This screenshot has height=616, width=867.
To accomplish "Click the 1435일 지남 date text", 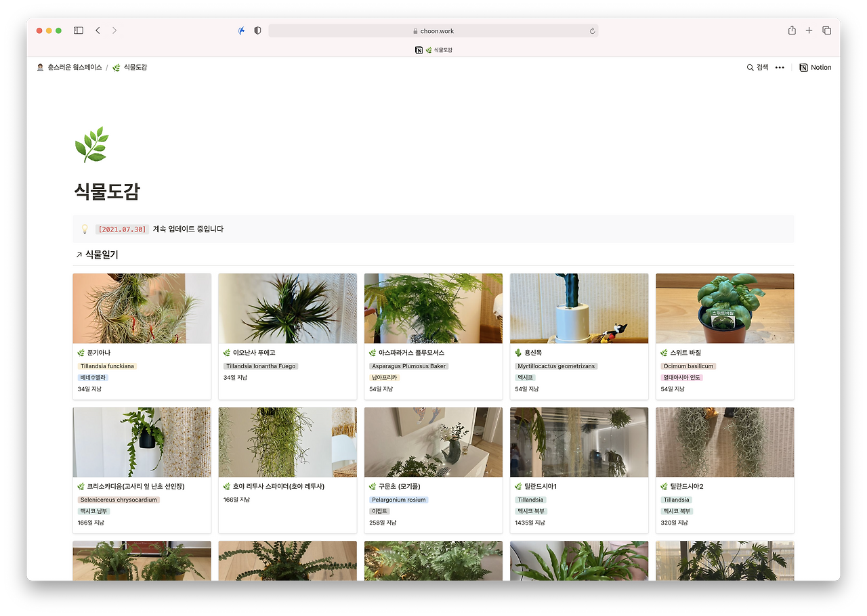I will pos(530,523).
